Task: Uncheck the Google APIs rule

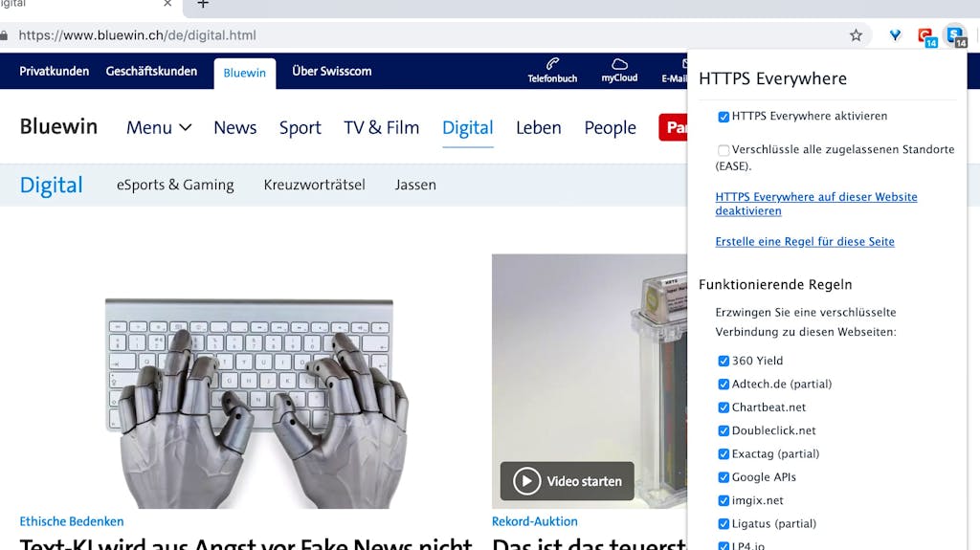Action: [x=724, y=477]
